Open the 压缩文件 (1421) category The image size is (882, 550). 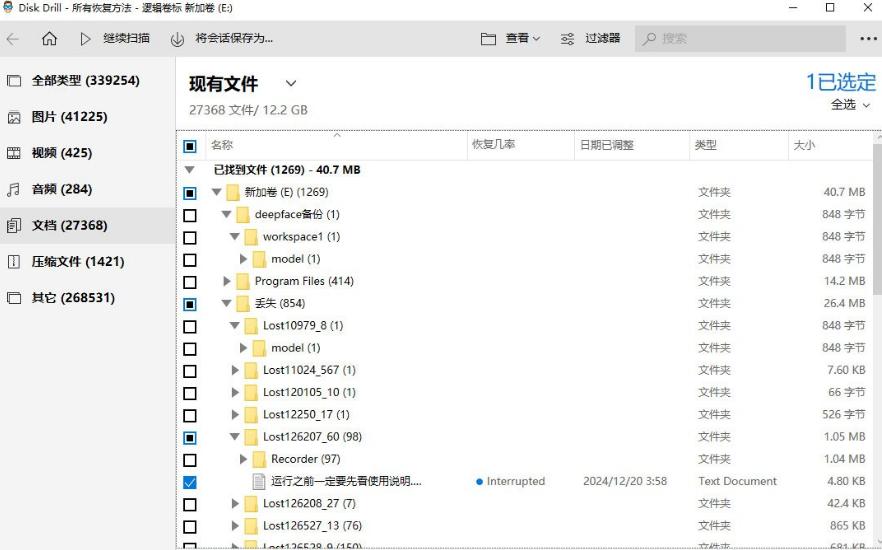[x=77, y=262]
